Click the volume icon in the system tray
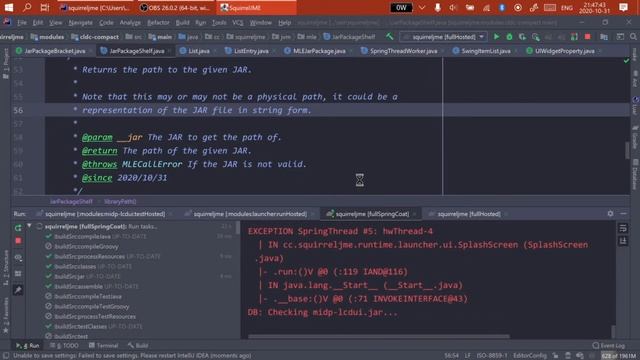The width and height of the screenshot is (640, 360). [453, 7]
